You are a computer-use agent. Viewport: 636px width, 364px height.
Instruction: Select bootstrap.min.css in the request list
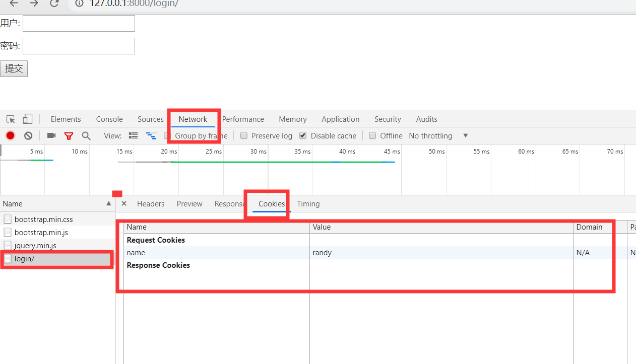coord(43,220)
